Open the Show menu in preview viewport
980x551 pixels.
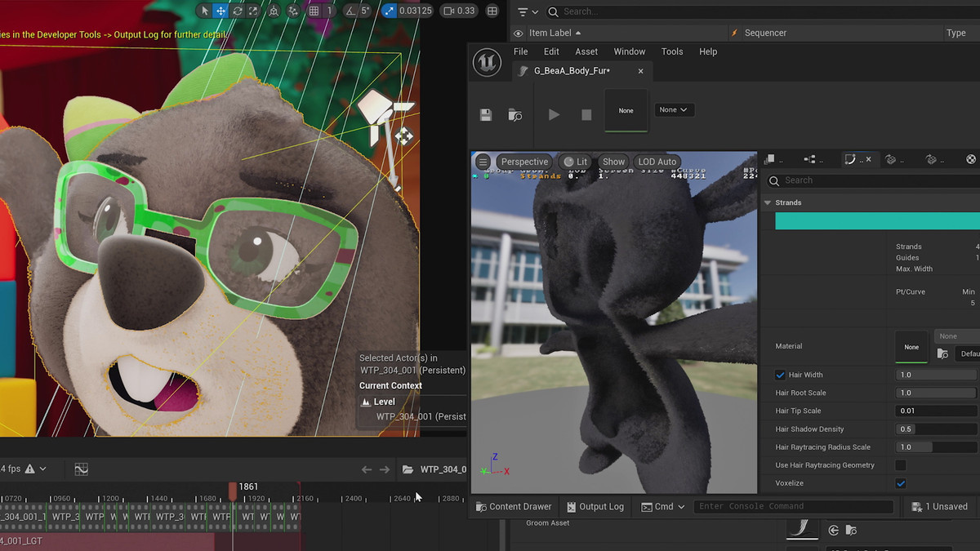[x=613, y=162]
